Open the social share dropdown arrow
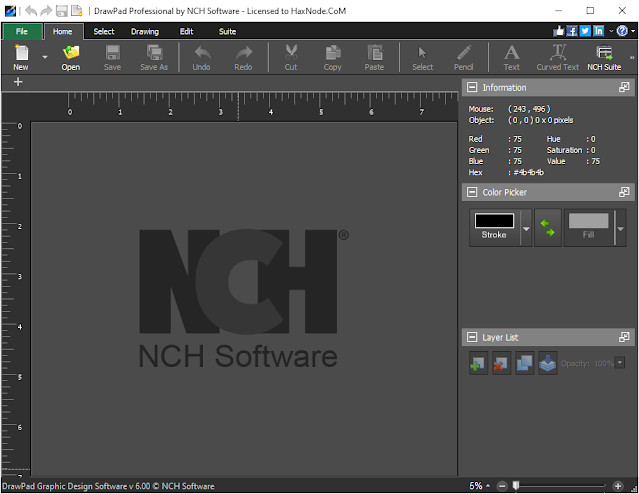 pyautogui.click(x=611, y=31)
